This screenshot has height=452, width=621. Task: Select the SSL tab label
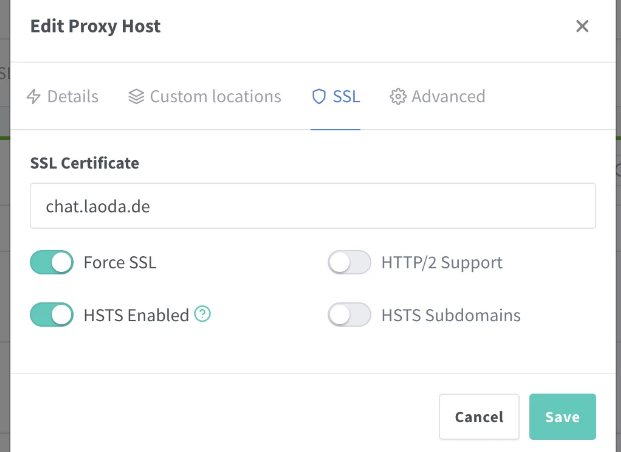(347, 97)
